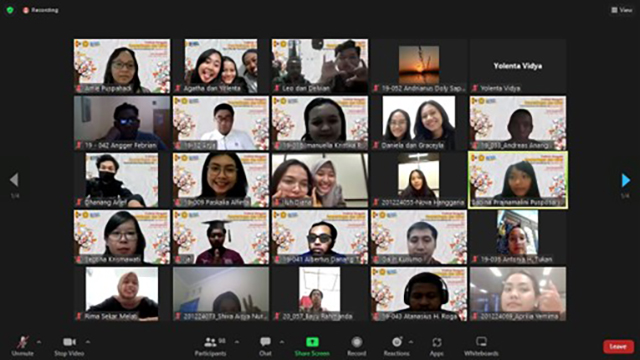640x360 pixels.
Task: Leave the meeting
Action: (618, 347)
